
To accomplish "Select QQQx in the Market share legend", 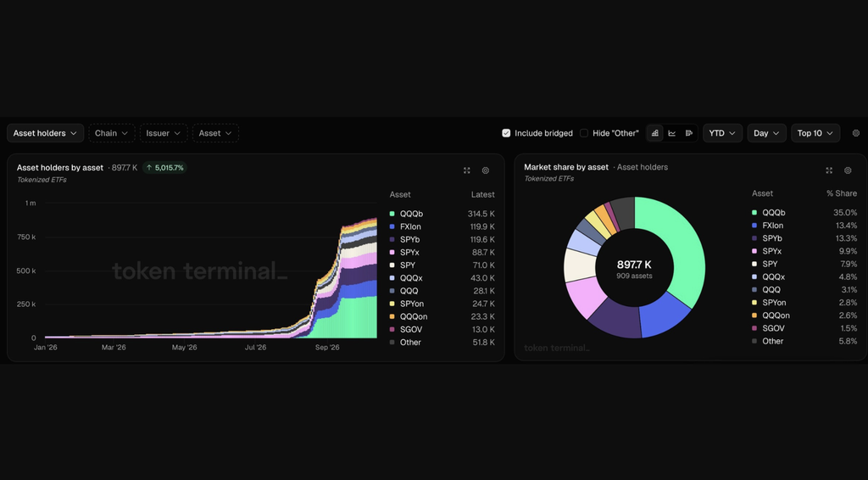I will pyautogui.click(x=773, y=276).
